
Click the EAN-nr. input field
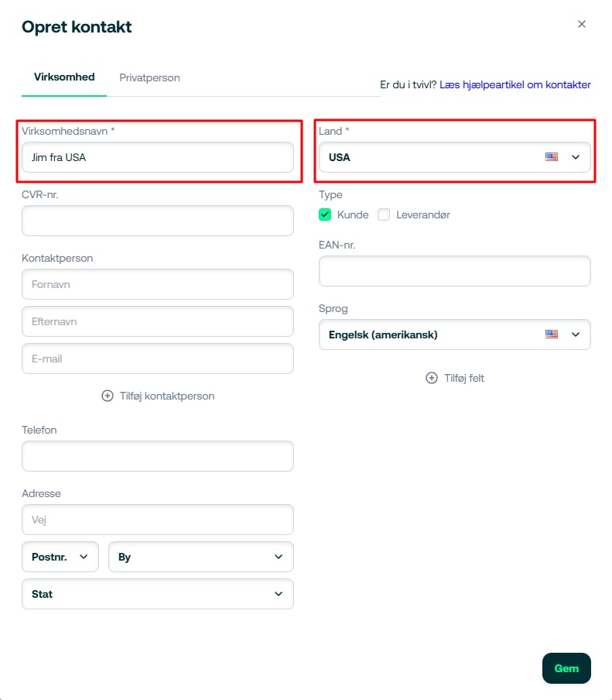[454, 271]
